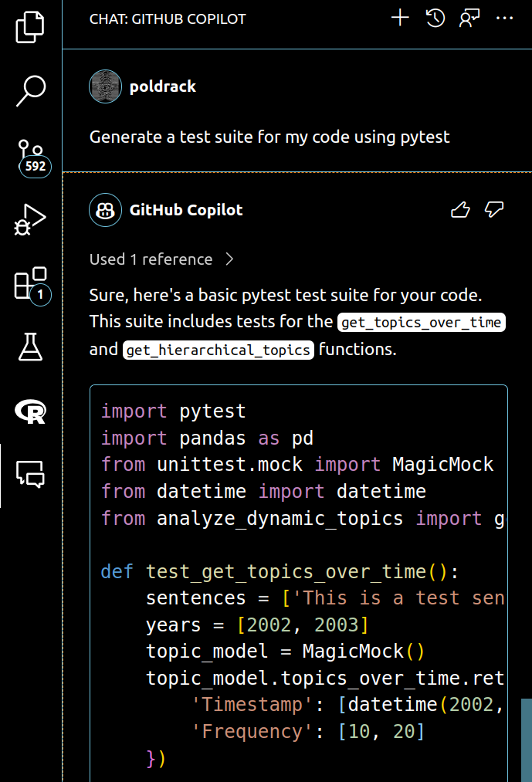
Task: Click the get_topics_over_time symbol link
Action: [x=421, y=322]
